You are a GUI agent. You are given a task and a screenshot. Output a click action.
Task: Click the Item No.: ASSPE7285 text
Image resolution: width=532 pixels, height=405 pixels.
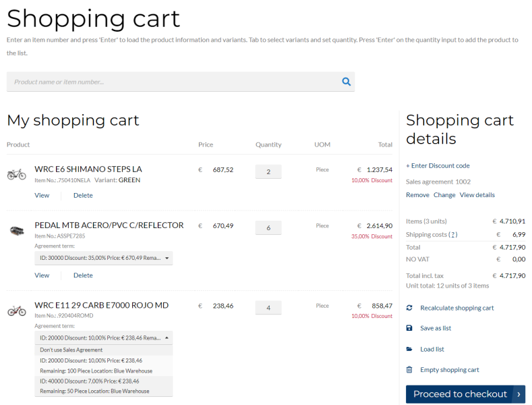tap(60, 236)
